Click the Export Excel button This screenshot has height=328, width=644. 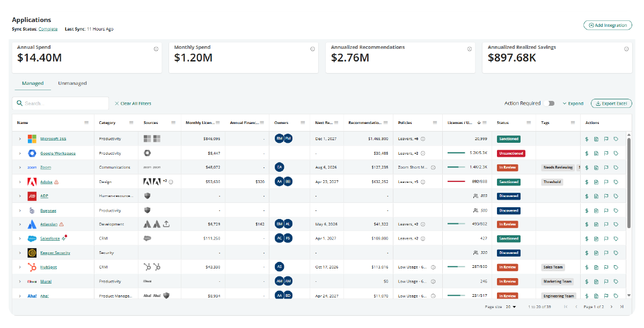(611, 104)
